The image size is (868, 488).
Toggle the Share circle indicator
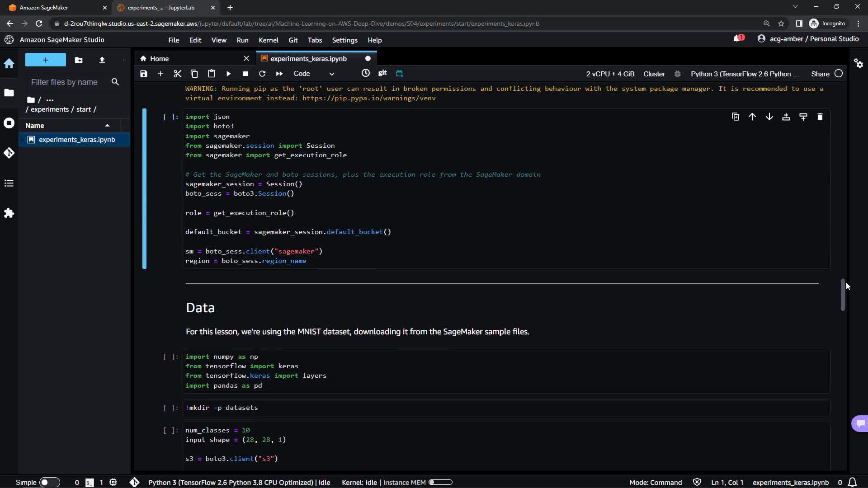839,74
